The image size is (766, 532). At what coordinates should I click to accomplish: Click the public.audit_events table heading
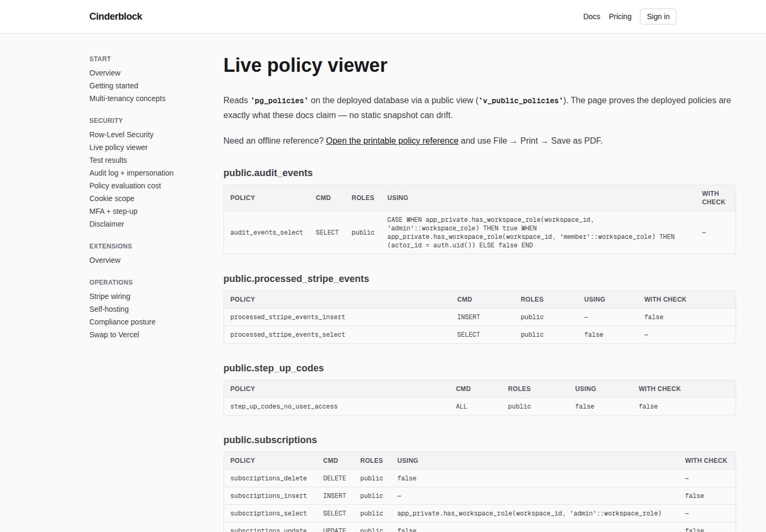(268, 173)
